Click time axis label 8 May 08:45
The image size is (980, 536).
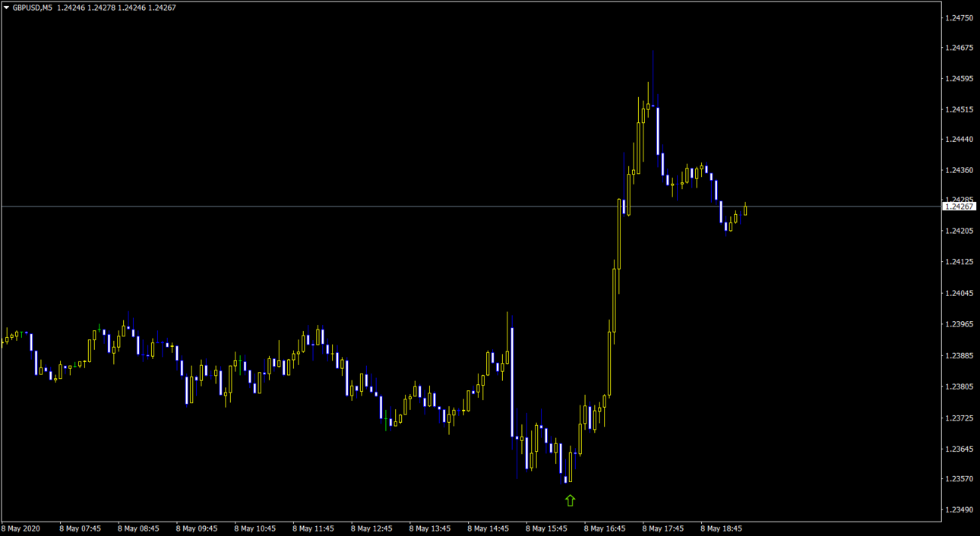click(x=138, y=528)
